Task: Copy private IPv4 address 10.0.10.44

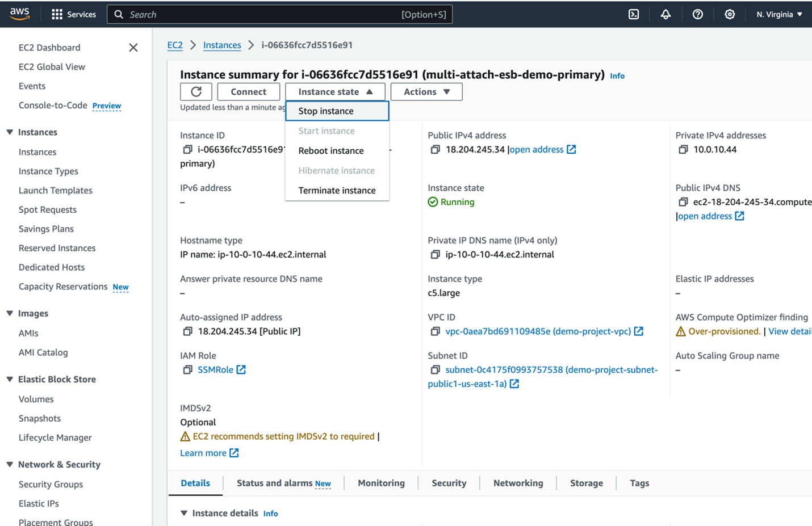Action: coord(683,149)
